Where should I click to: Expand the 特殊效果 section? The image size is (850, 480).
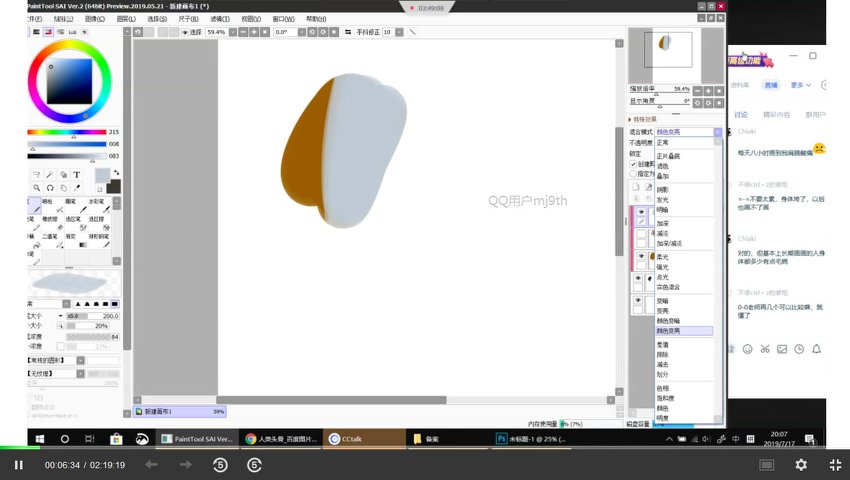tap(632, 117)
